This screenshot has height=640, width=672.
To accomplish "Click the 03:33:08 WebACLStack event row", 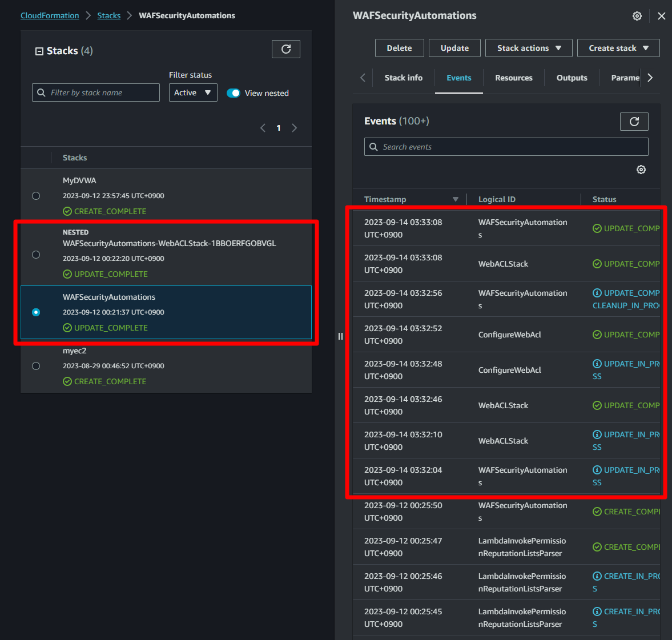I will click(x=506, y=264).
